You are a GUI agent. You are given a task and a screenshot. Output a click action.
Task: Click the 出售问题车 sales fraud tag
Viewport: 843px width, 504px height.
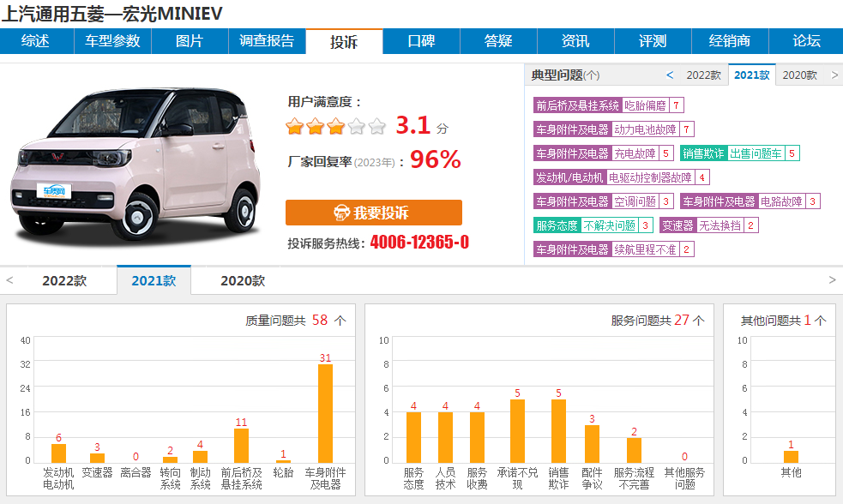[x=756, y=153]
